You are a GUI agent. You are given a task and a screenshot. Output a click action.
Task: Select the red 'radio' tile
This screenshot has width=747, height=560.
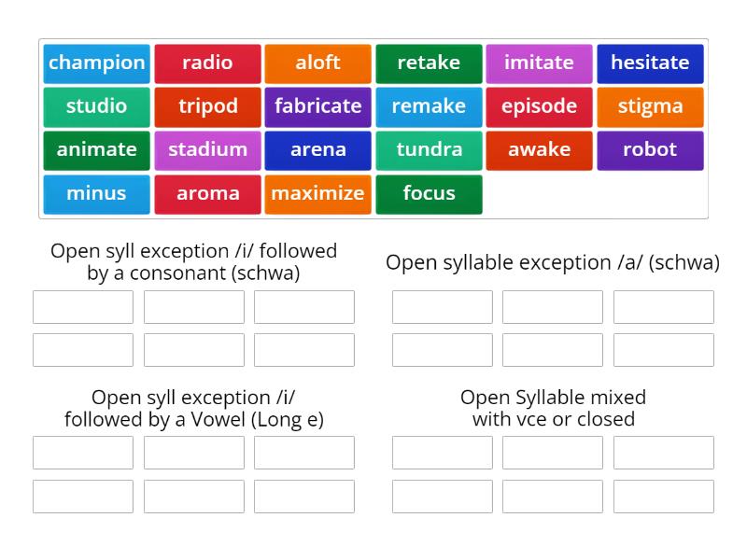point(207,63)
